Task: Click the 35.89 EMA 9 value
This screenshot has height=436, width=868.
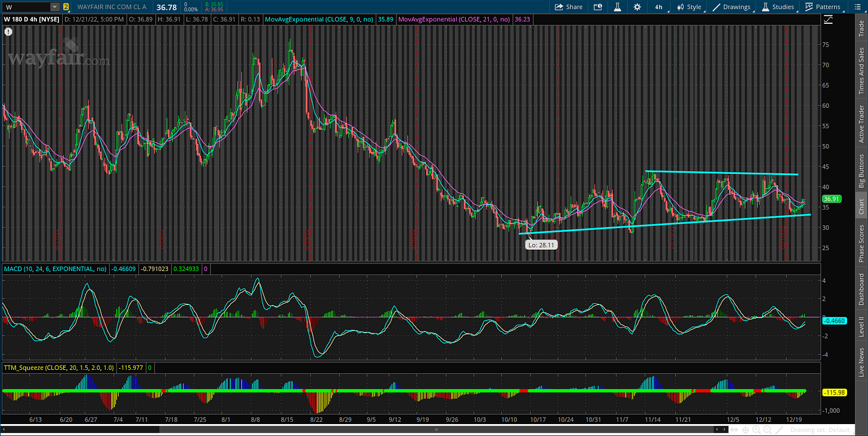Action: [x=385, y=19]
